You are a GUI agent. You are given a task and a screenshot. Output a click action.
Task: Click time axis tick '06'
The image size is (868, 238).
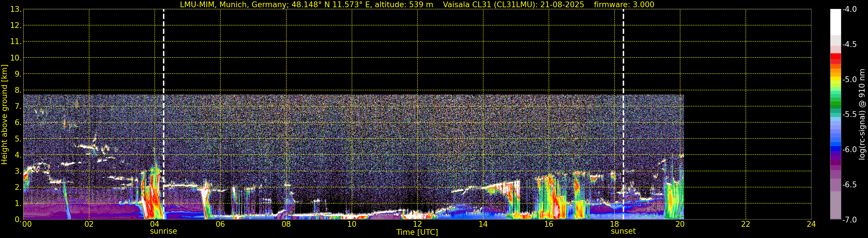click(220, 224)
